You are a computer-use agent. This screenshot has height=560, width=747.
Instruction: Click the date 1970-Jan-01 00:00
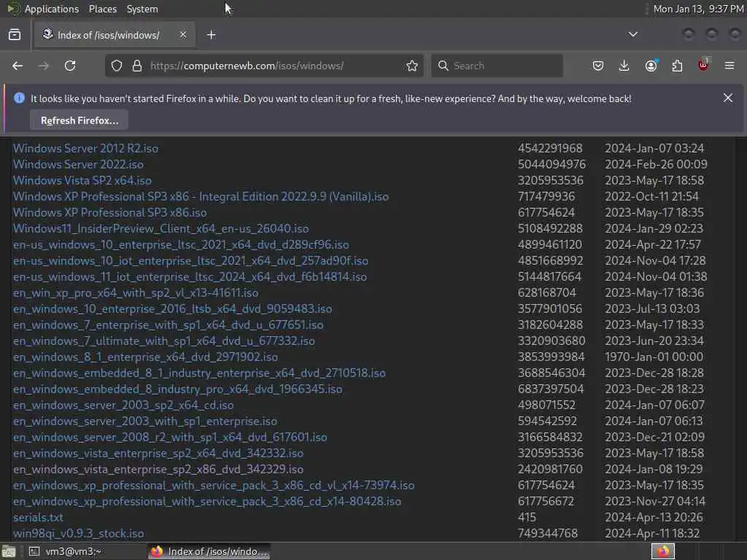click(x=654, y=357)
